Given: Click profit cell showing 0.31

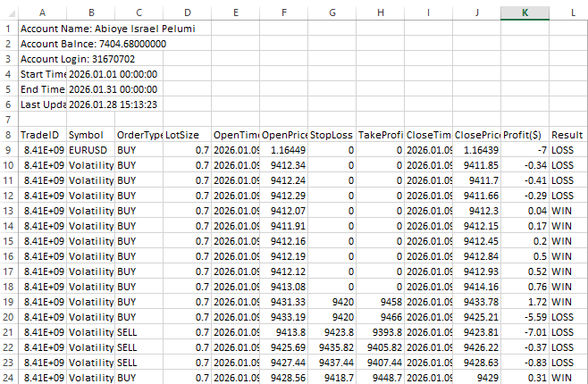Looking at the screenshot, I should click(525, 378).
